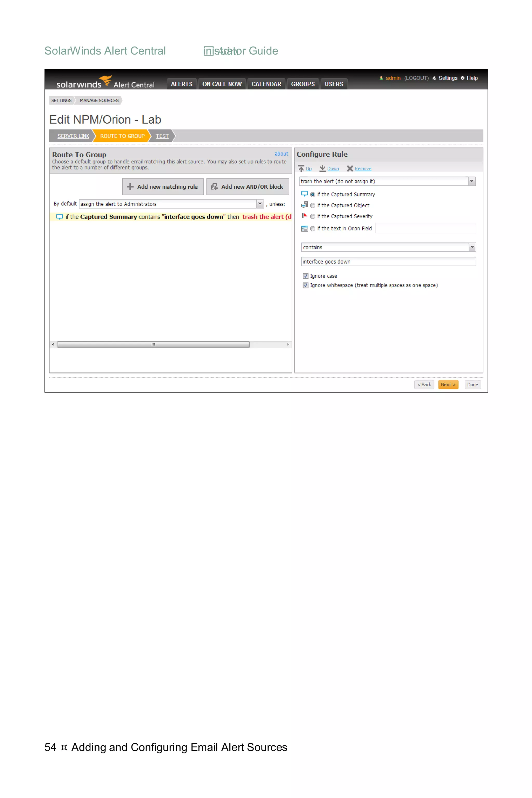
Task: Click the speech bubble icon in rule row
Action: [59, 217]
